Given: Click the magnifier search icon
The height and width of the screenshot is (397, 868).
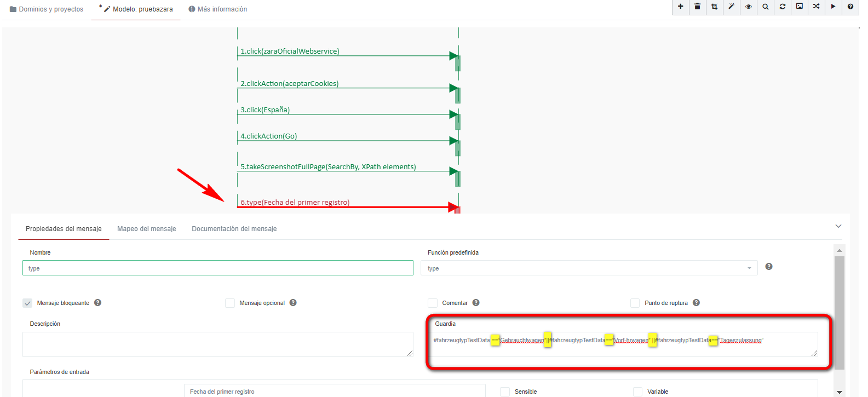Looking at the screenshot, I should click(765, 7).
